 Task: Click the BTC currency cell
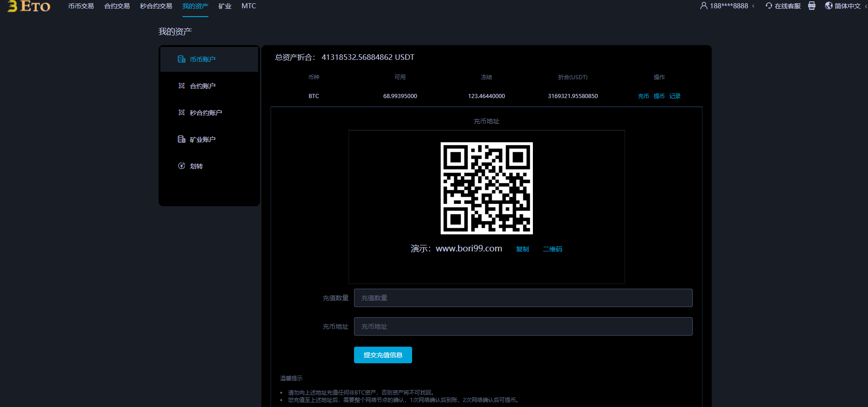(x=314, y=96)
